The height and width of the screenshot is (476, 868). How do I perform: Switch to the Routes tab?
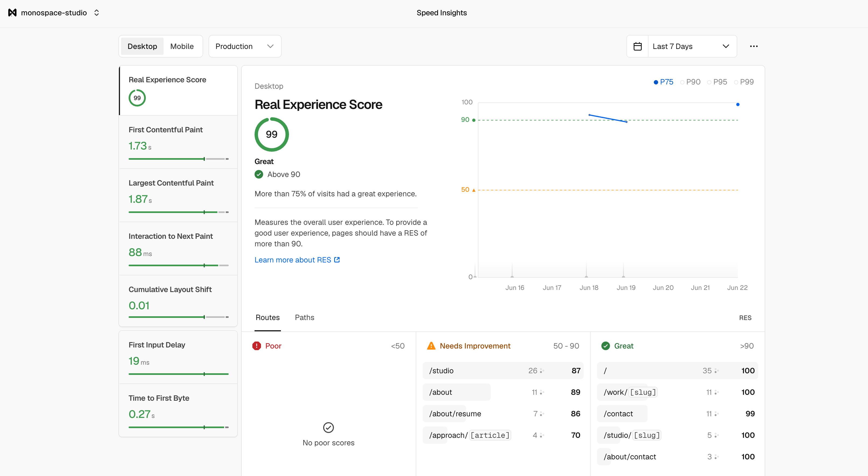point(267,317)
